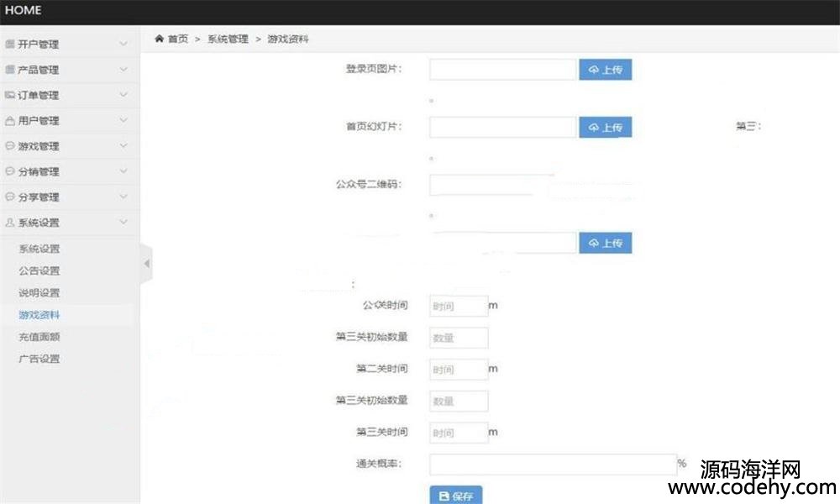Click the 开户管理 sidebar icon
The width and height of the screenshot is (840, 504).
click(x=9, y=44)
